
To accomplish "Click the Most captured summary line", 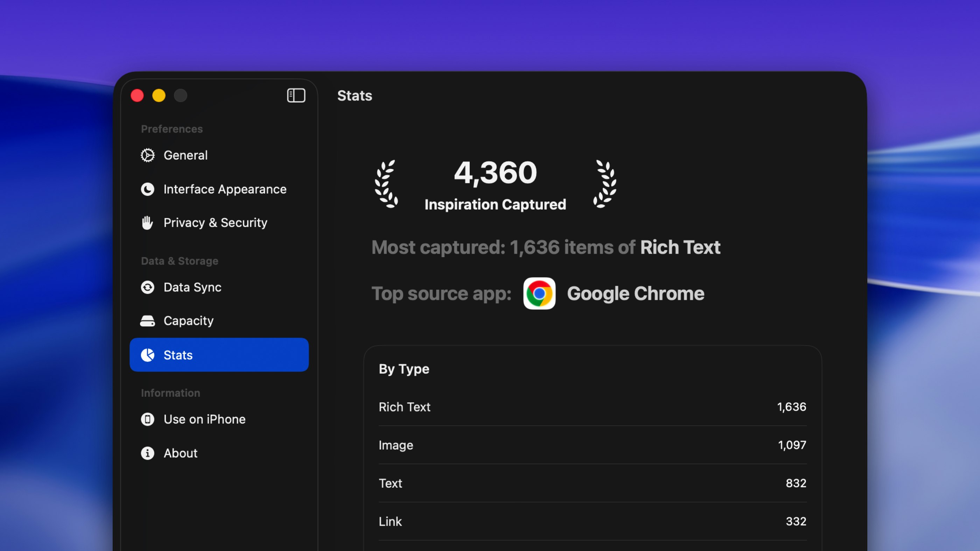I will [546, 247].
